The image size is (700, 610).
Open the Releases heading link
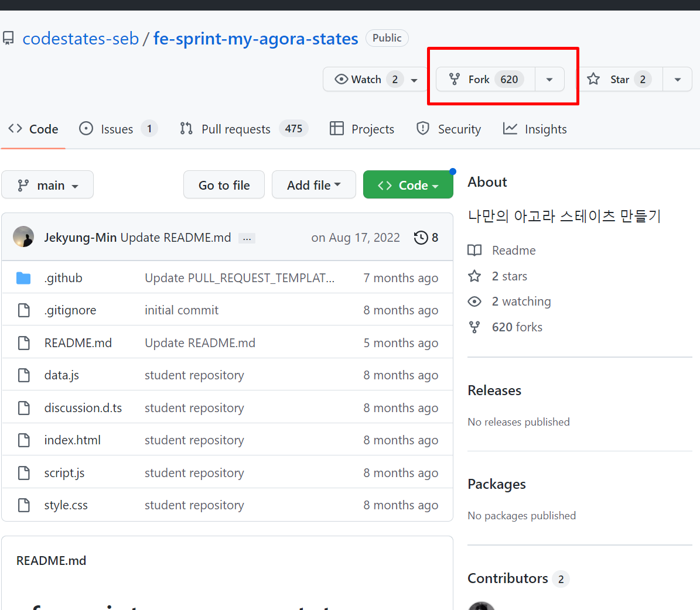coord(494,390)
